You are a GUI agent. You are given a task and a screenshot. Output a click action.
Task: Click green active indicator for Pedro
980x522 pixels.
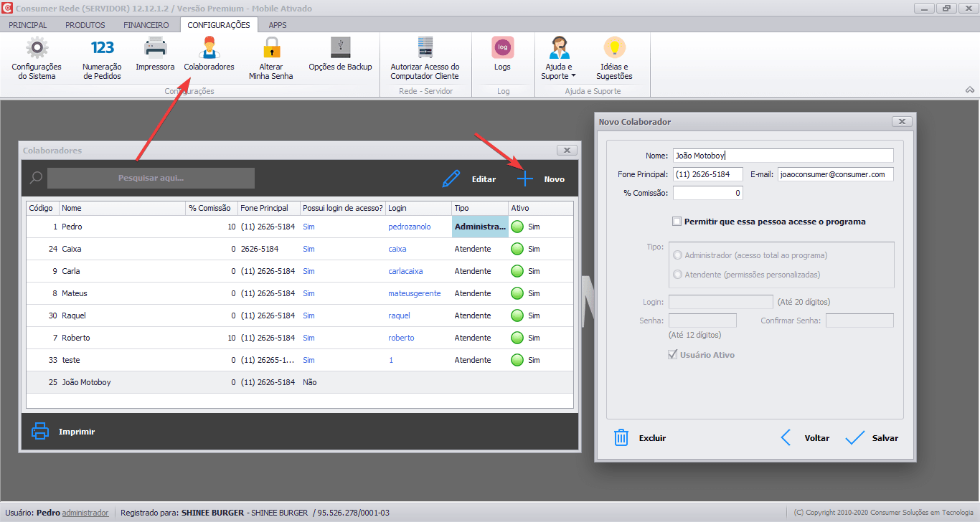click(517, 227)
